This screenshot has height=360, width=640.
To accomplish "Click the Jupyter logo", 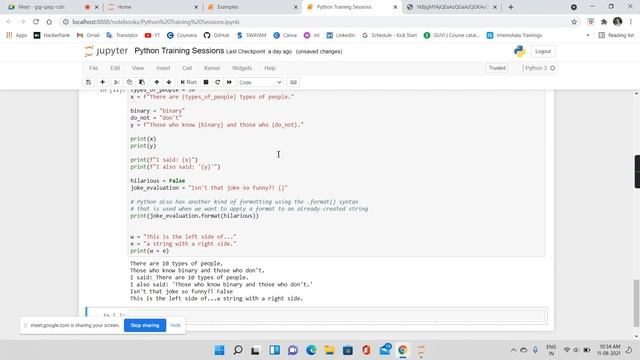I will coord(106,51).
